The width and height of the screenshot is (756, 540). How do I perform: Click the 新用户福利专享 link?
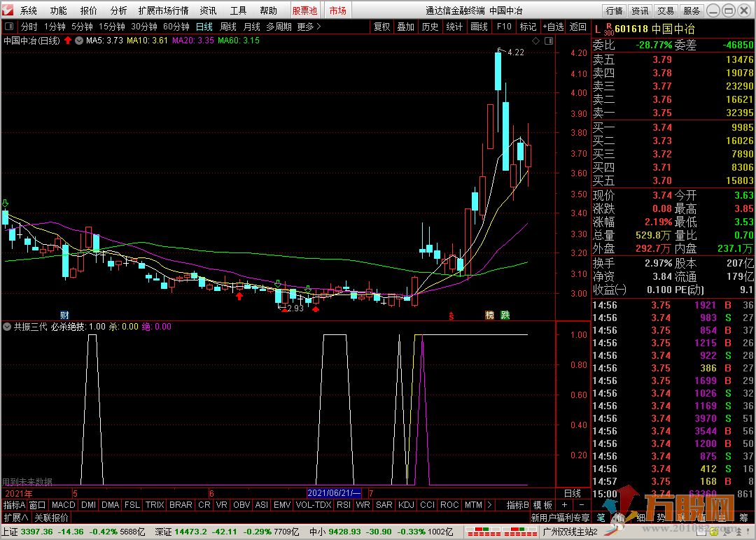560,518
